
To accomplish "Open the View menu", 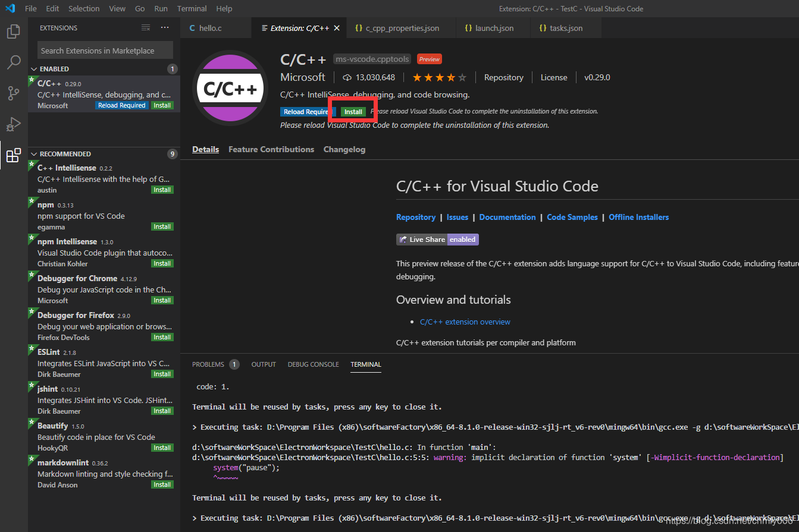I will point(117,8).
